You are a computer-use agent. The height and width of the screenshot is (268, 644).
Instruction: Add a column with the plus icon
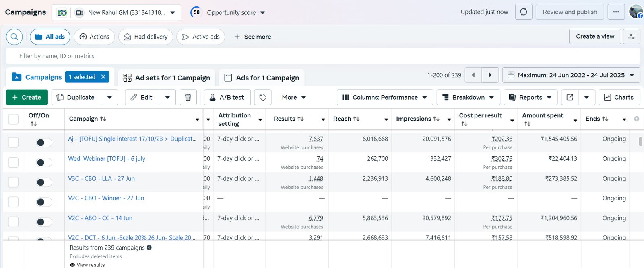[x=636, y=119]
